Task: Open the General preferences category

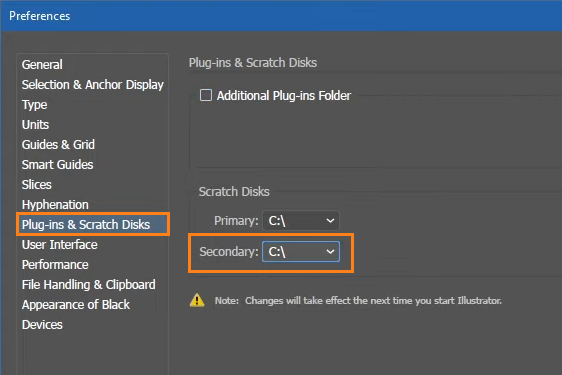Action: click(x=42, y=65)
